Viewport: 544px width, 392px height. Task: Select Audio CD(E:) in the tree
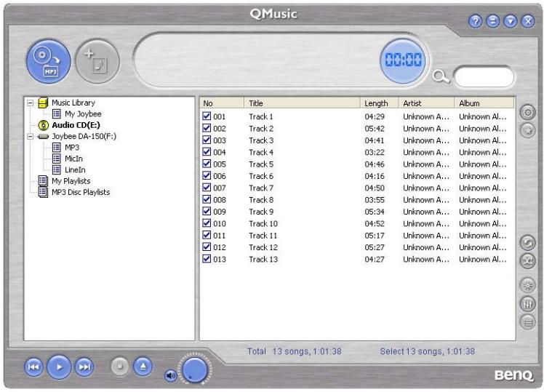pos(76,125)
